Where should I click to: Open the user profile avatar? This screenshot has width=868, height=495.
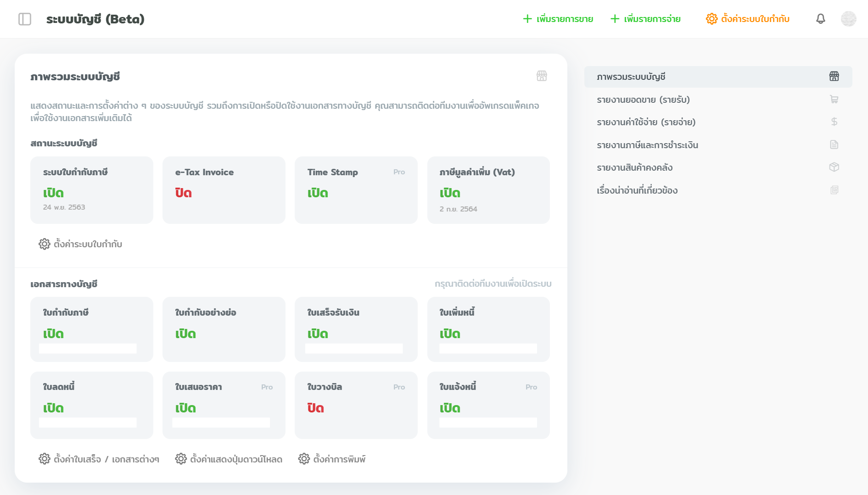coord(848,19)
